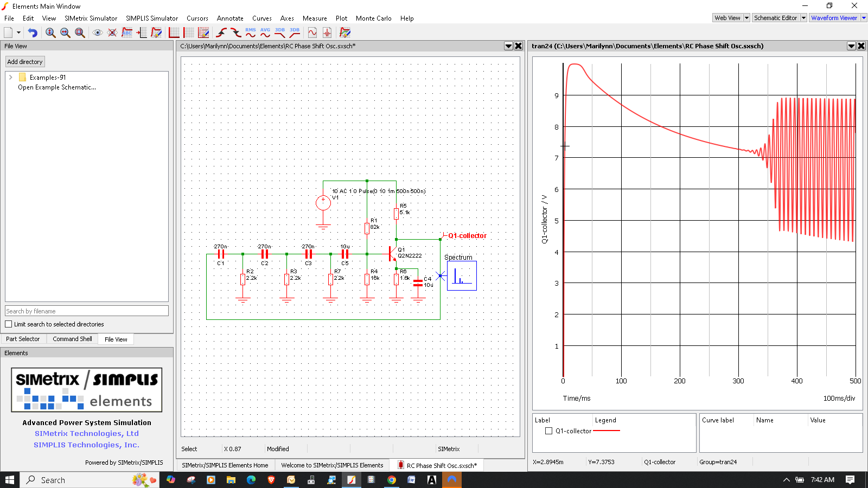
Task: Click the SIMetrix Technologies, Ltd link
Action: (87, 434)
